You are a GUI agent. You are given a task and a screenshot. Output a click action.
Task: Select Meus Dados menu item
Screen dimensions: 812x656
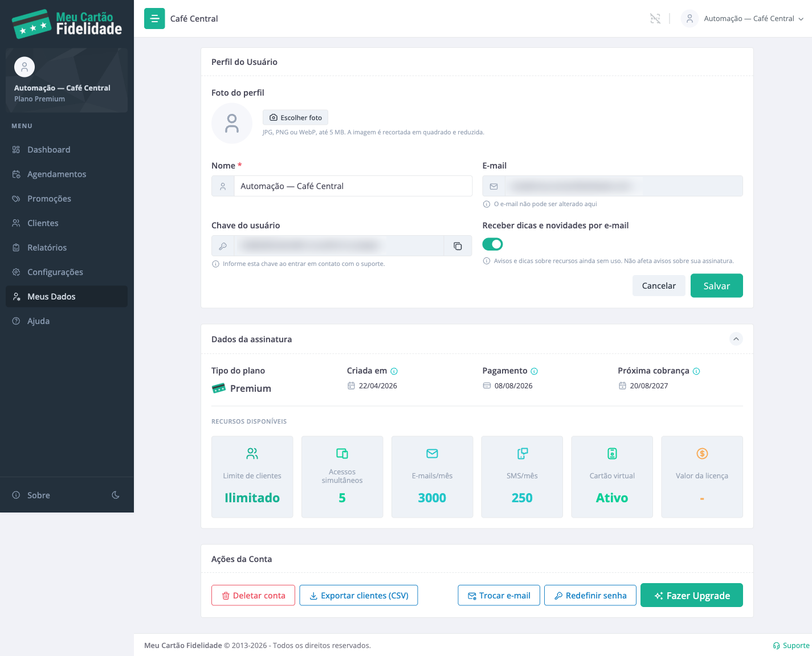click(67, 297)
